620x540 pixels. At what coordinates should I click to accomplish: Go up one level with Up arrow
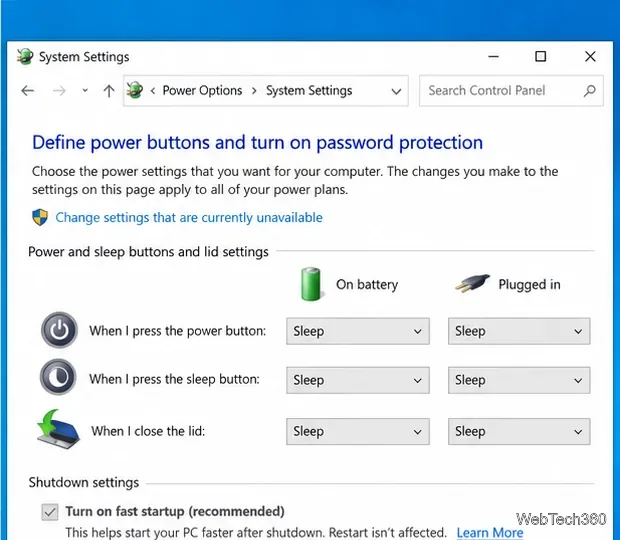point(109,91)
